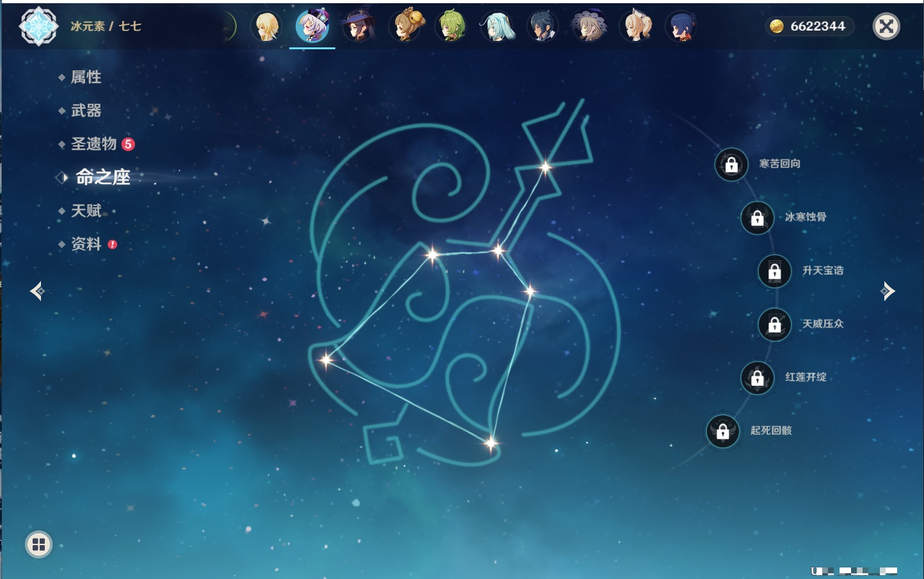Open the 资料 profile page
The height and width of the screenshot is (579, 924).
(x=86, y=244)
